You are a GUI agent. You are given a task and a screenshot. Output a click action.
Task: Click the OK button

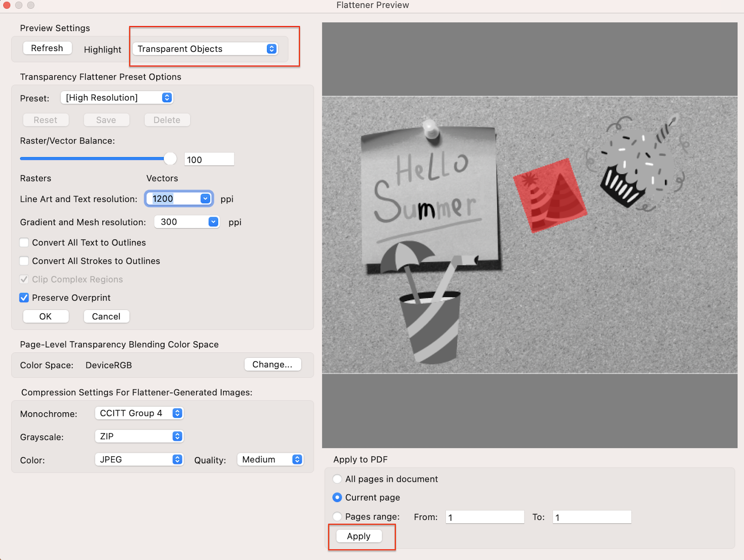tap(46, 316)
